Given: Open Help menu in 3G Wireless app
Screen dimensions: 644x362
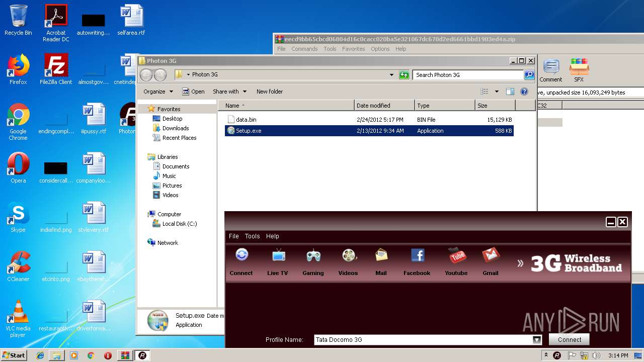Looking at the screenshot, I should click(273, 236).
